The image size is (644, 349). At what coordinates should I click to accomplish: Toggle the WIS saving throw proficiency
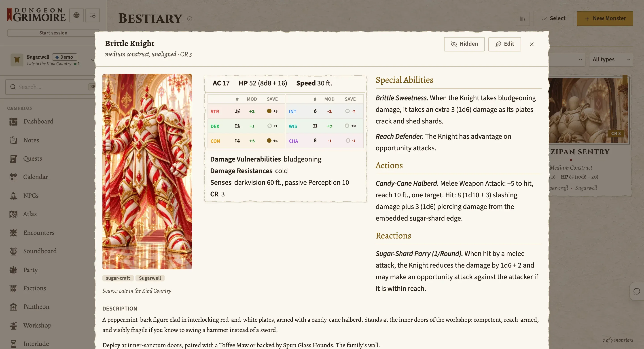click(x=347, y=126)
